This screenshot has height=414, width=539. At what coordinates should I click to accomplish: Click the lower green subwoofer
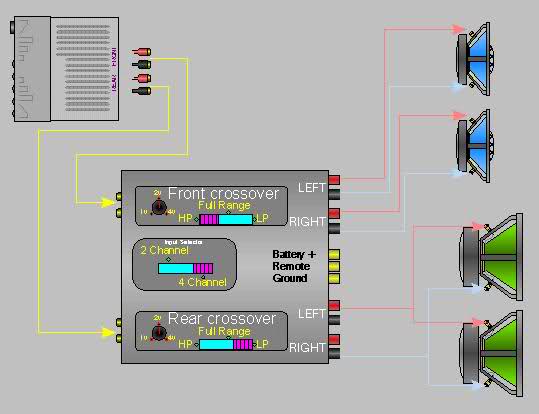coord(492,354)
